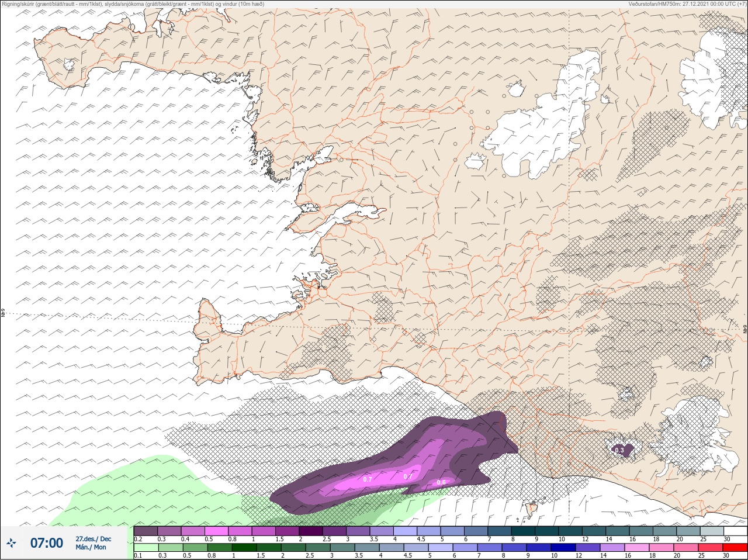Select the red rain-scale swatch at 30

(735, 548)
